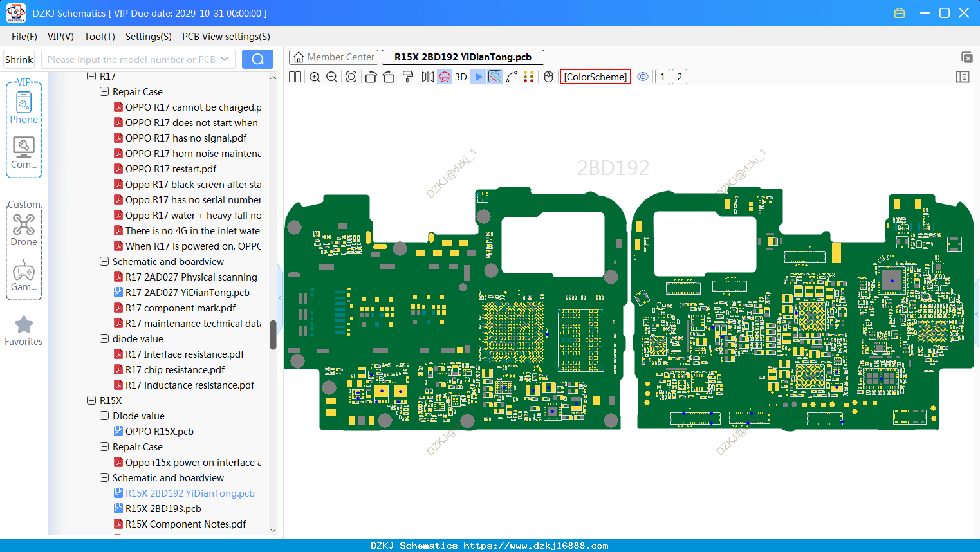Viewport: 980px width, 552px height.
Task: Mirror the board with the flip icon
Action: point(428,77)
